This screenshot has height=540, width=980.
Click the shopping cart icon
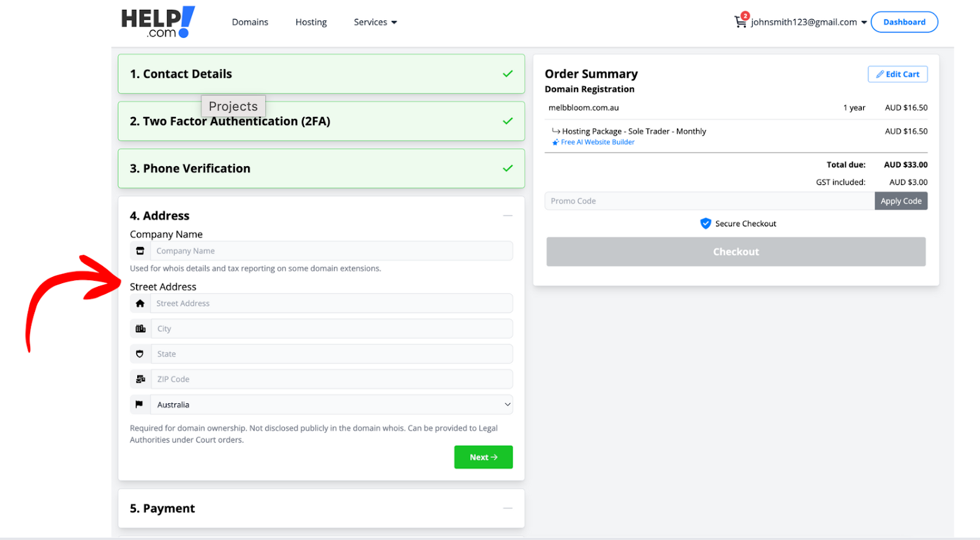740,22
